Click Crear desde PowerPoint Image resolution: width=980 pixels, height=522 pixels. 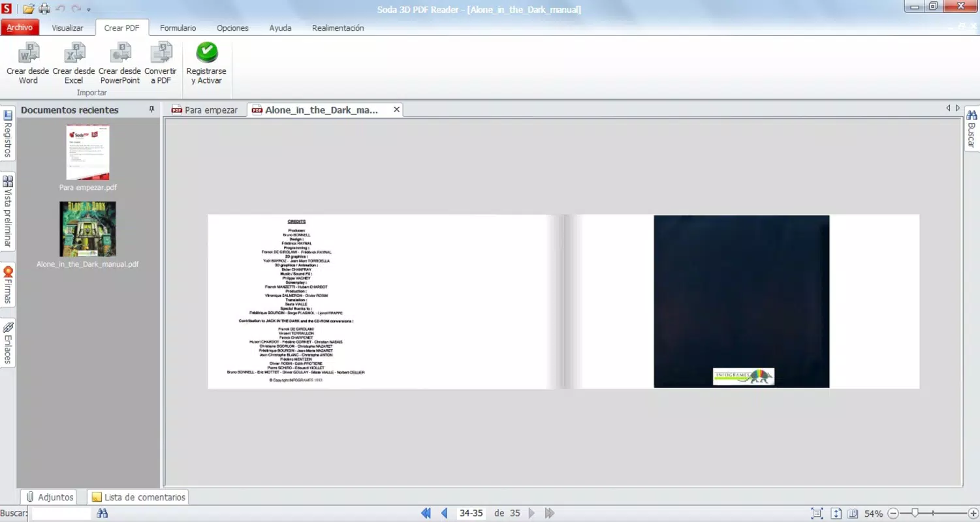[120, 63]
